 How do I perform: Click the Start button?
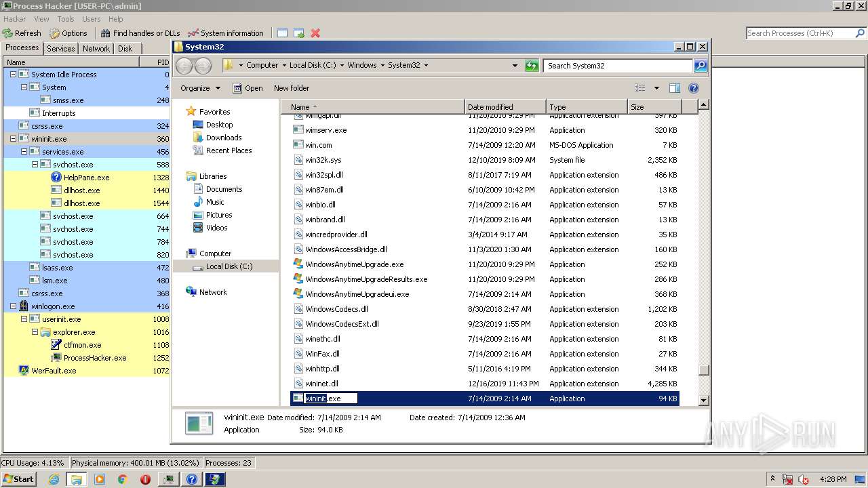[x=18, y=479]
